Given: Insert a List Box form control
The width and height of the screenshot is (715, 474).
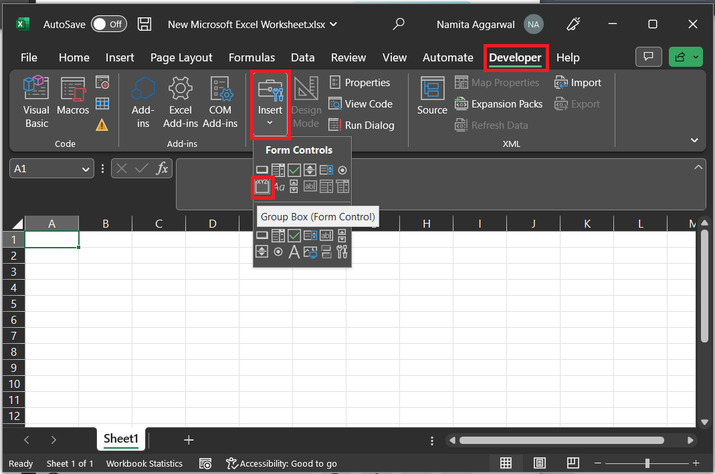Looking at the screenshot, I should coord(326,170).
